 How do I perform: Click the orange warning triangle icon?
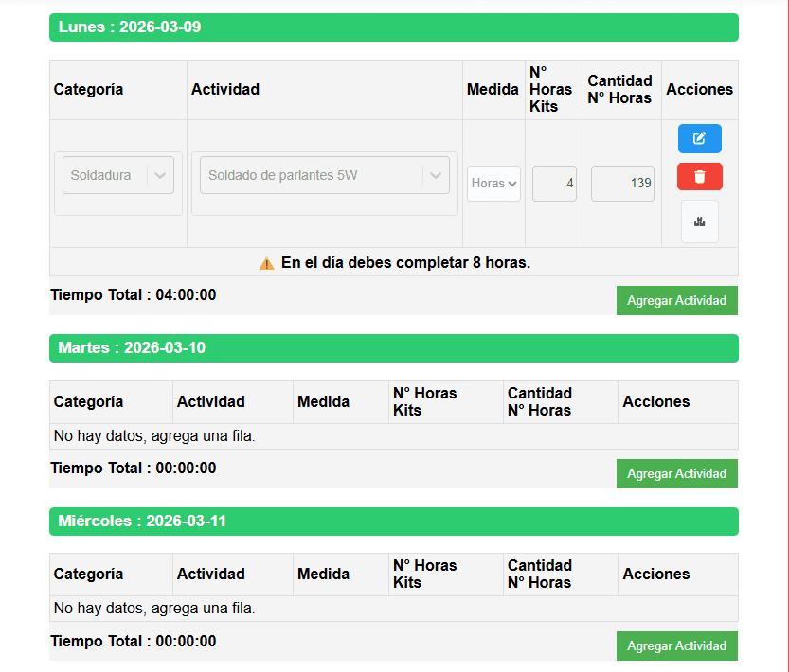[x=266, y=263]
